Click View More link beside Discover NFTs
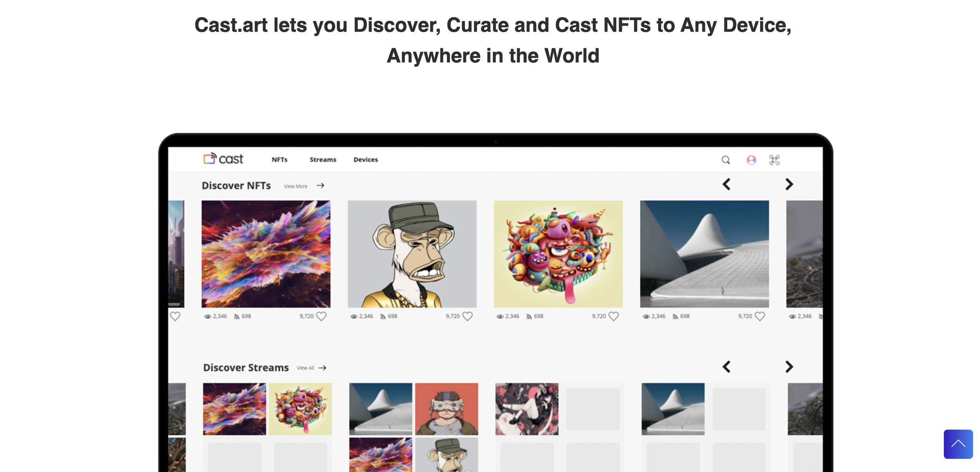 coord(296,186)
